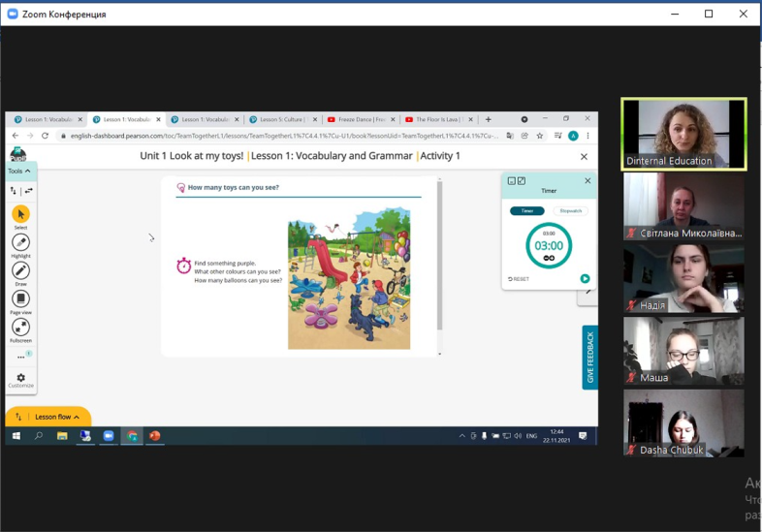
Task: Open the system tray hidden icons chevron
Action: [x=462, y=436]
